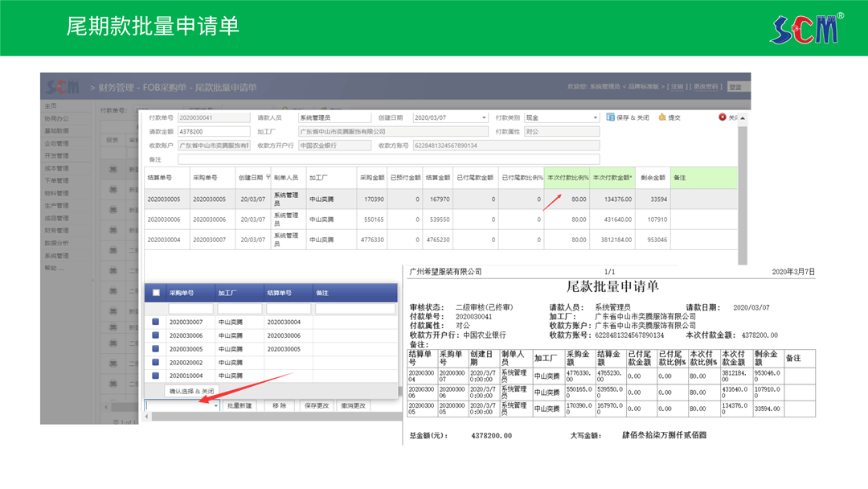Expand the 付款类别 dropdown showing 现金
868x489 pixels.
coord(596,117)
